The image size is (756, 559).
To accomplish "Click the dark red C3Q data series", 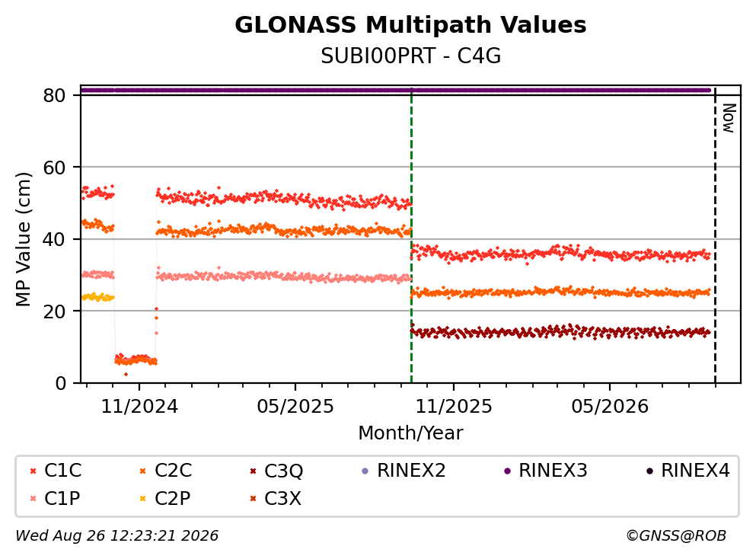I will click(x=560, y=332).
